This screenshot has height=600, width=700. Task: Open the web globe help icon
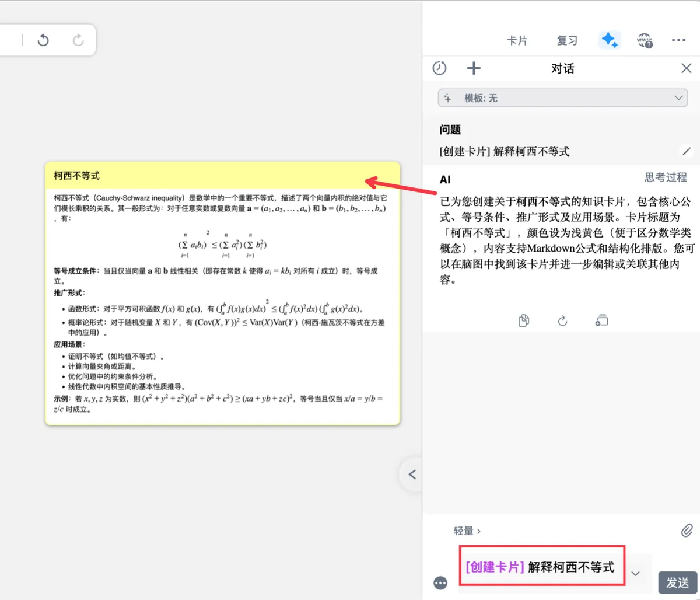coord(645,40)
